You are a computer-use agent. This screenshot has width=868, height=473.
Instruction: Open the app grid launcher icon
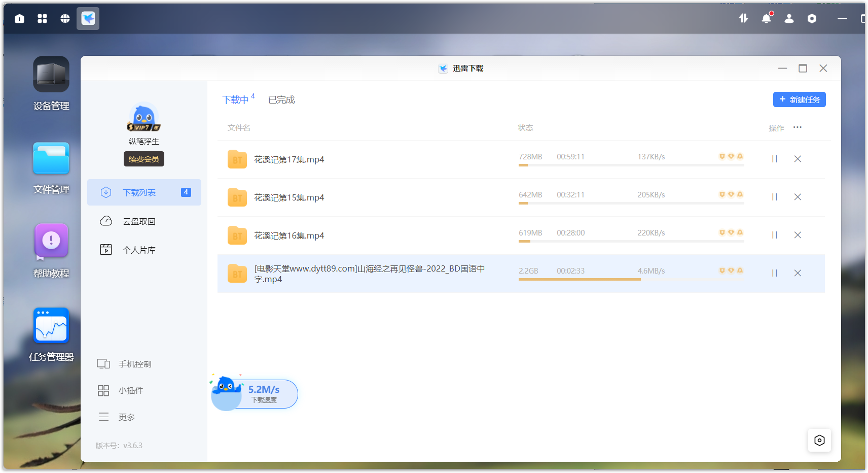click(43, 19)
